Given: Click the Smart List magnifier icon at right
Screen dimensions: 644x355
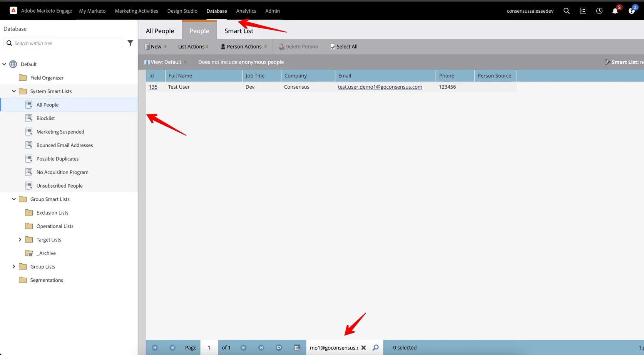Looking at the screenshot, I should [607, 62].
